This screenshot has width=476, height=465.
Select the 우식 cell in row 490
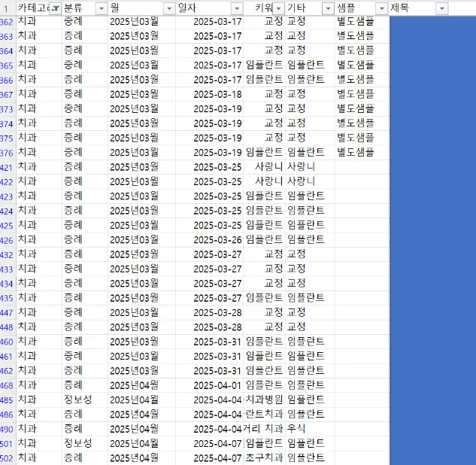(310, 429)
